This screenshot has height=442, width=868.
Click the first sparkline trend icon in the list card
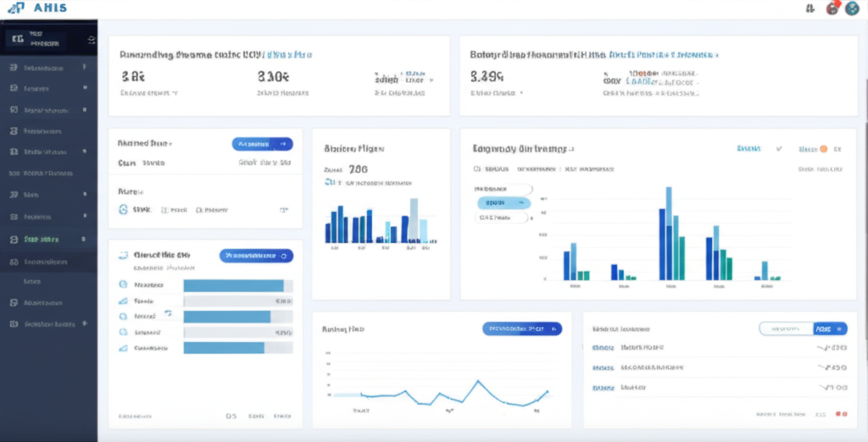point(822,347)
